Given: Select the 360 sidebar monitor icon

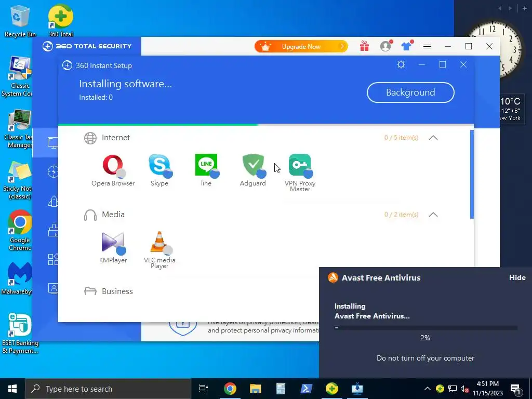Looking at the screenshot, I should (53, 142).
